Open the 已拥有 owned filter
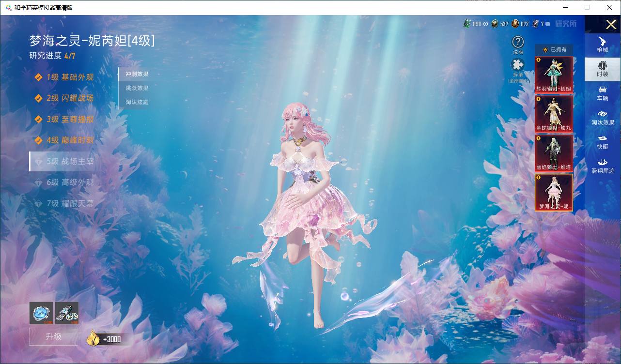This screenshot has height=364, width=621. pos(554,49)
